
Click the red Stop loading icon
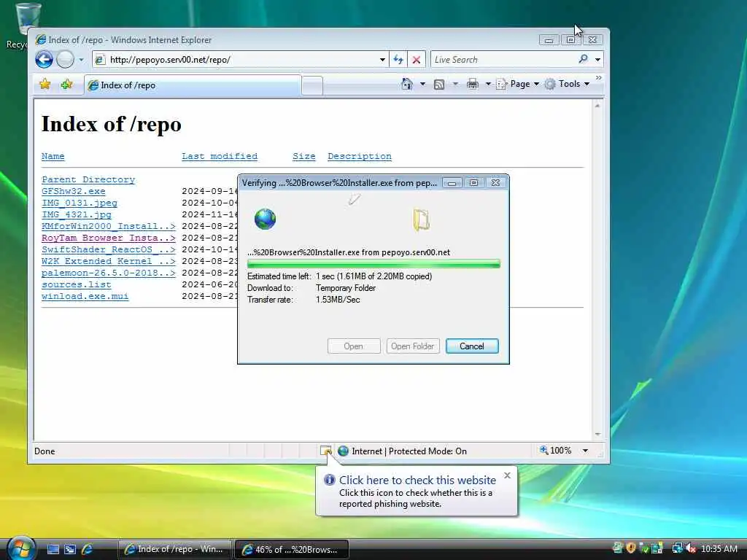[x=416, y=60]
